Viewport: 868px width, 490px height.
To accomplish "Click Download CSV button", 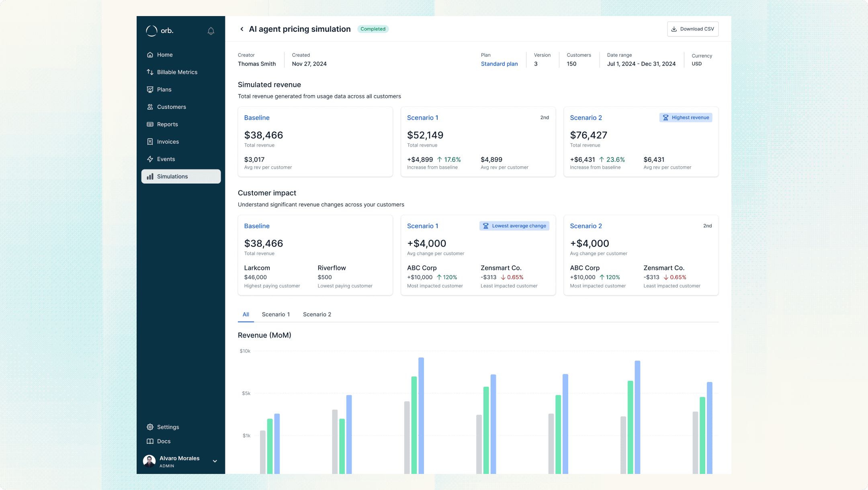I will click(693, 29).
